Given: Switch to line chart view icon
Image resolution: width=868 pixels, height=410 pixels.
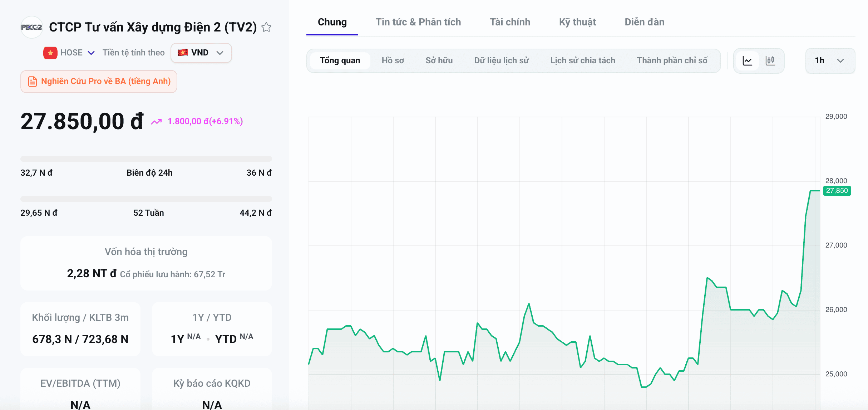Looking at the screenshot, I should coord(748,61).
